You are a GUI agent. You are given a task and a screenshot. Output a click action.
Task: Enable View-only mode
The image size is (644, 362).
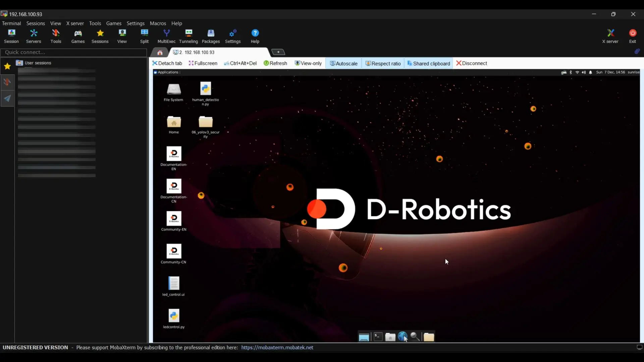click(308, 63)
